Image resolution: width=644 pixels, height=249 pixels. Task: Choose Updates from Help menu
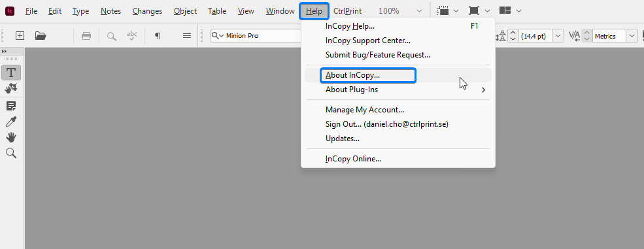click(398, 139)
